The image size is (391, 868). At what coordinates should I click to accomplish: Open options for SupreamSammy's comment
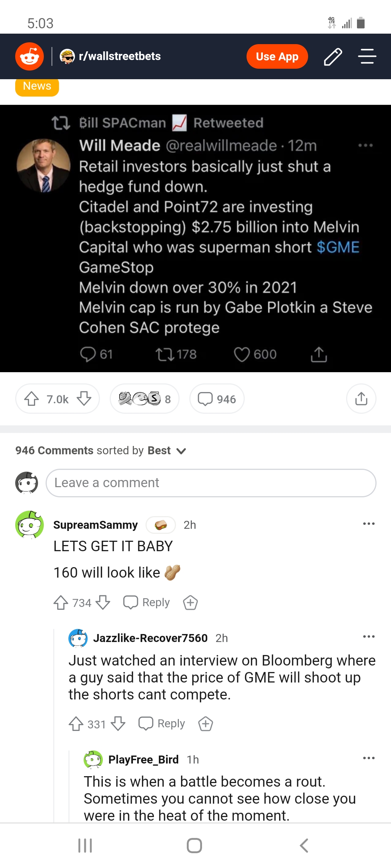369,524
